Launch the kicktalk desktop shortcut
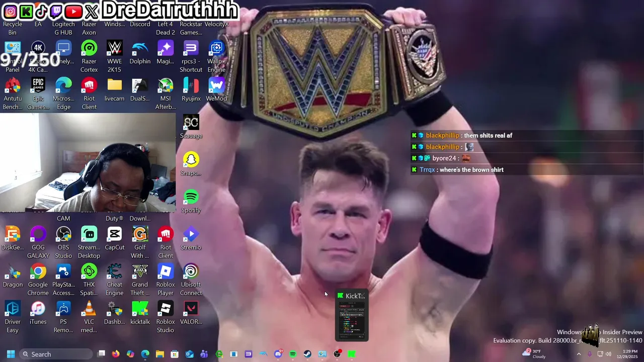The height and width of the screenshot is (362, 644). point(140,313)
